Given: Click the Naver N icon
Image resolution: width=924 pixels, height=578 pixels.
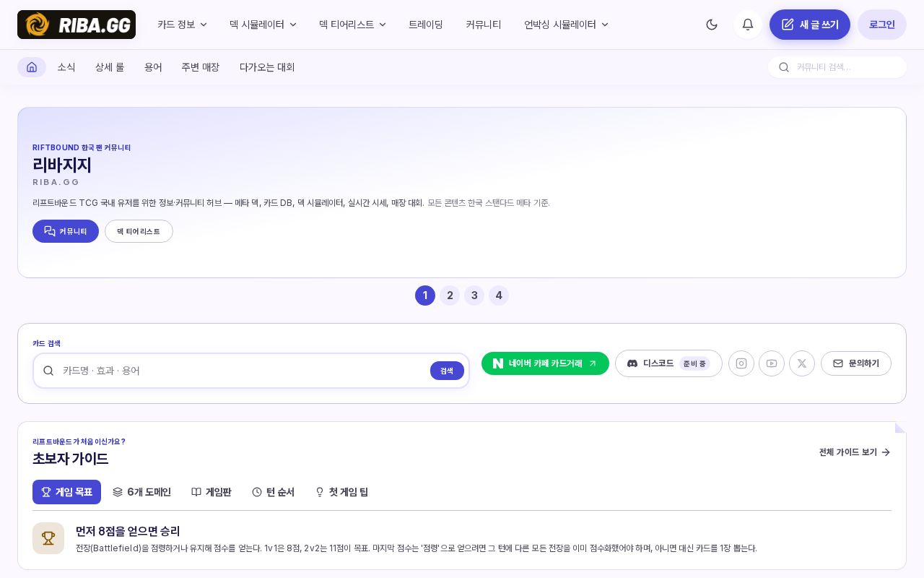Looking at the screenshot, I should coord(498,363).
